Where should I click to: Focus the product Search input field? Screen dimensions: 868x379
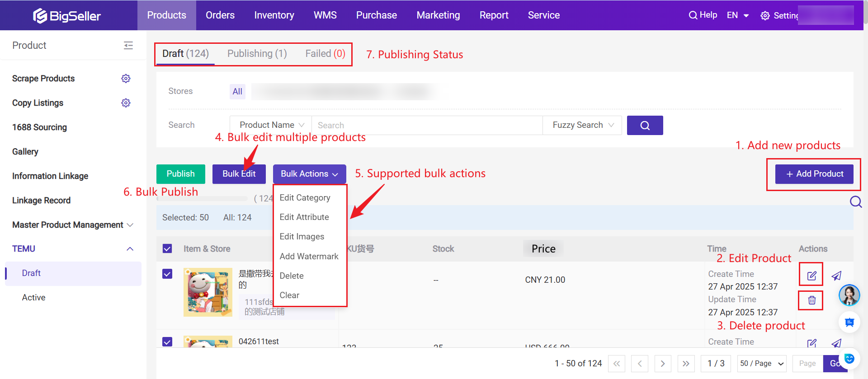click(x=427, y=125)
